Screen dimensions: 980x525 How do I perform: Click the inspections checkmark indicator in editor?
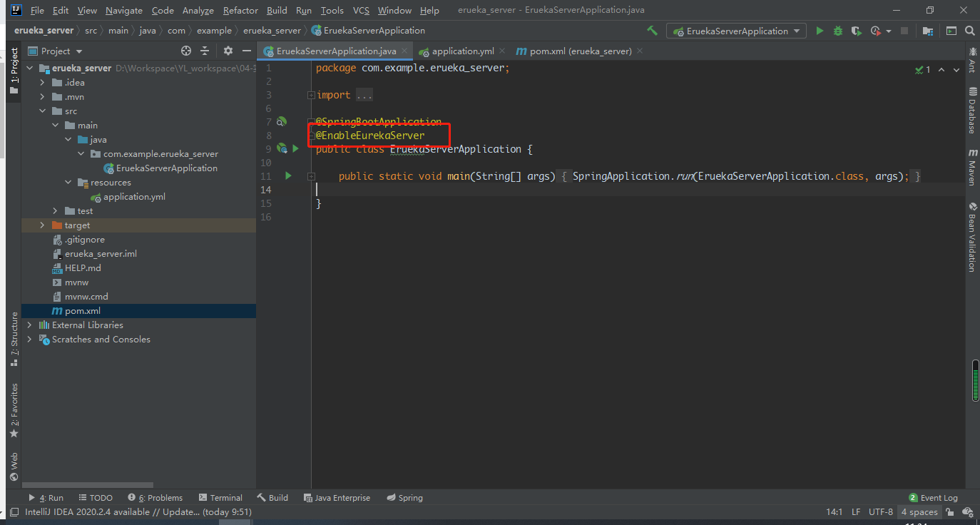(923, 70)
